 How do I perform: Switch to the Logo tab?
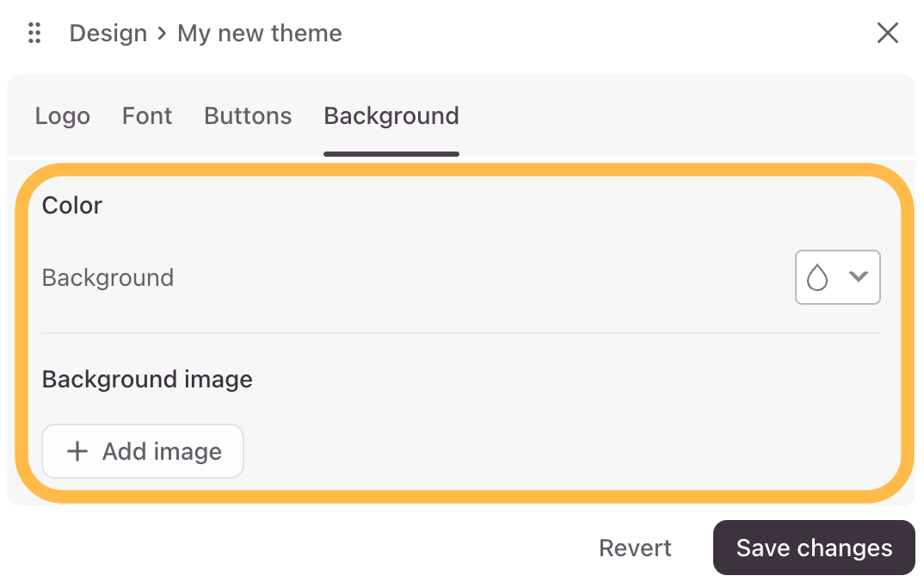click(x=63, y=116)
